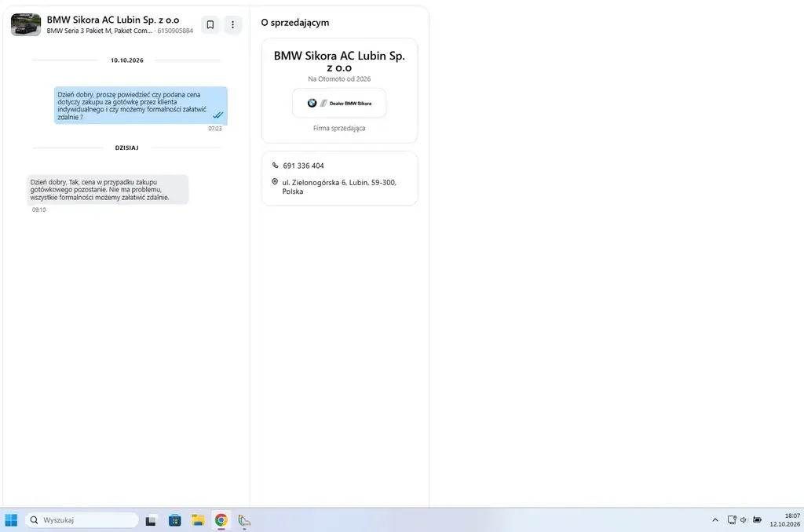Switch to Google Chrome on the taskbar
The width and height of the screenshot is (804, 532).
[x=221, y=520]
